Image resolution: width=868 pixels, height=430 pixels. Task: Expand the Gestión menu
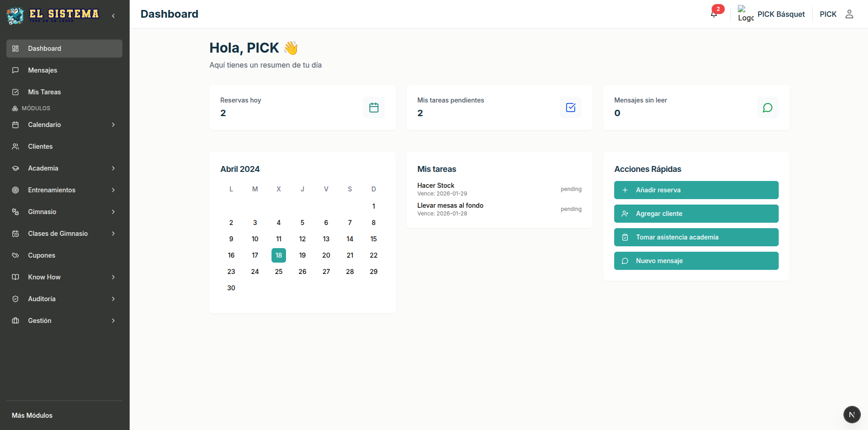point(64,320)
